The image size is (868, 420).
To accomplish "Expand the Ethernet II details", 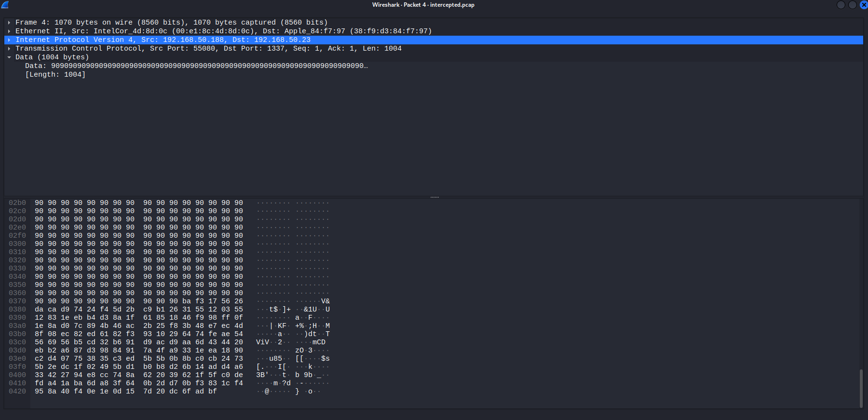I will coord(9,31).
